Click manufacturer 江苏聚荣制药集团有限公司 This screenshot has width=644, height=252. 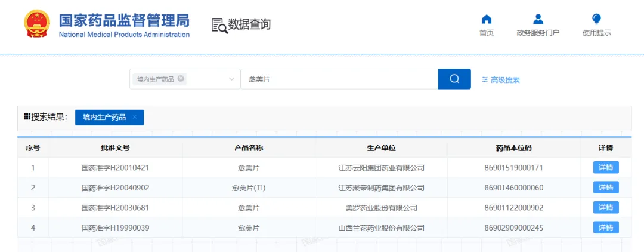click(x=381, y=188)
